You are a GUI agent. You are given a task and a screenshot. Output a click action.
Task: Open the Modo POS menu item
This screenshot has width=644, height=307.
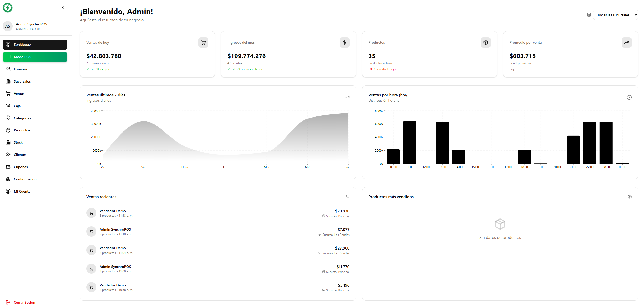coord(35,57)
